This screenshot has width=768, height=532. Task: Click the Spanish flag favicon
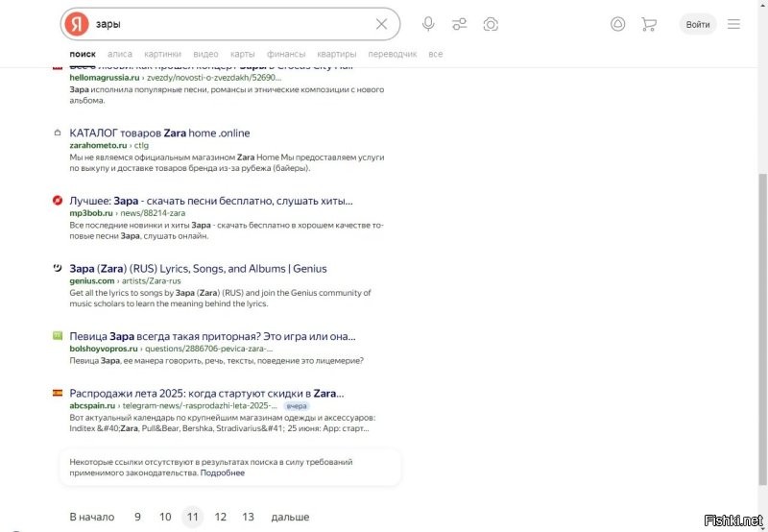pyautogui.click(x=58, y=393)
